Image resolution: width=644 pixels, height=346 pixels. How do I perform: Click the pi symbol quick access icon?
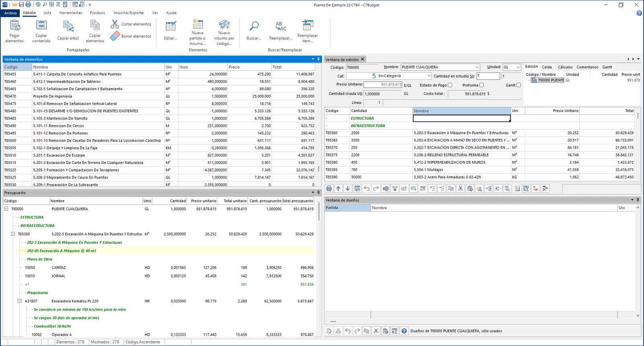coord(58,4)
